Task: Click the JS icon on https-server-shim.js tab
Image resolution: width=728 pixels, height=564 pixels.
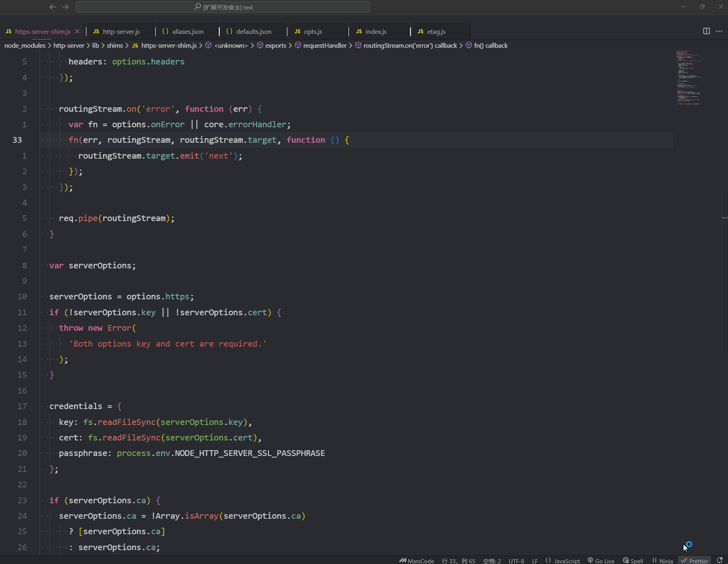Action: pyautogui.click(x=9, y=31)
